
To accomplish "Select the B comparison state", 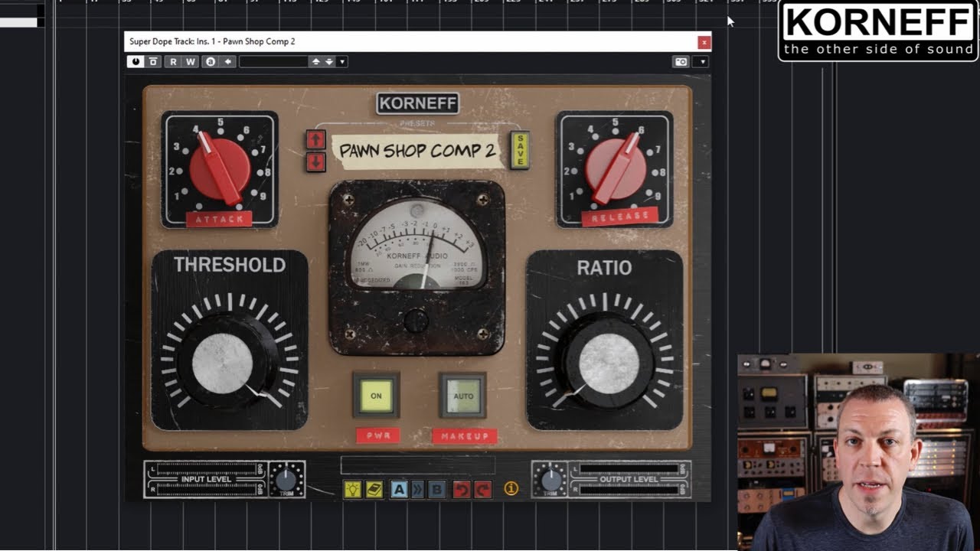I will [x=437, y=489].
